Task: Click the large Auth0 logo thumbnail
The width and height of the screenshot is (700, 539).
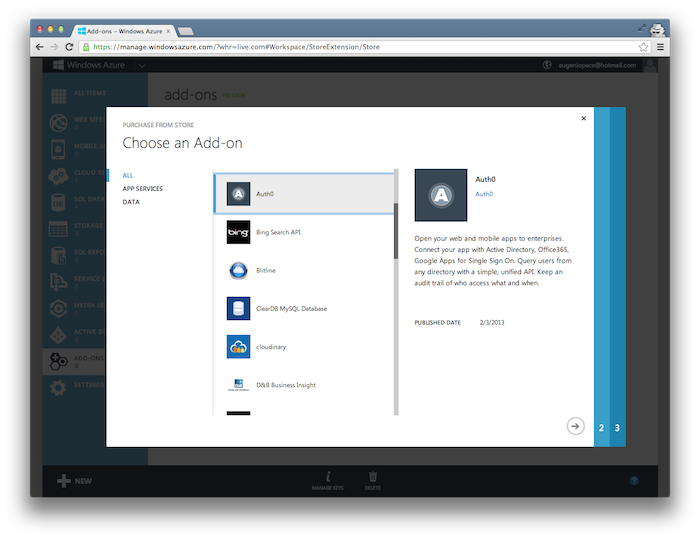Action: click(441, 195)
